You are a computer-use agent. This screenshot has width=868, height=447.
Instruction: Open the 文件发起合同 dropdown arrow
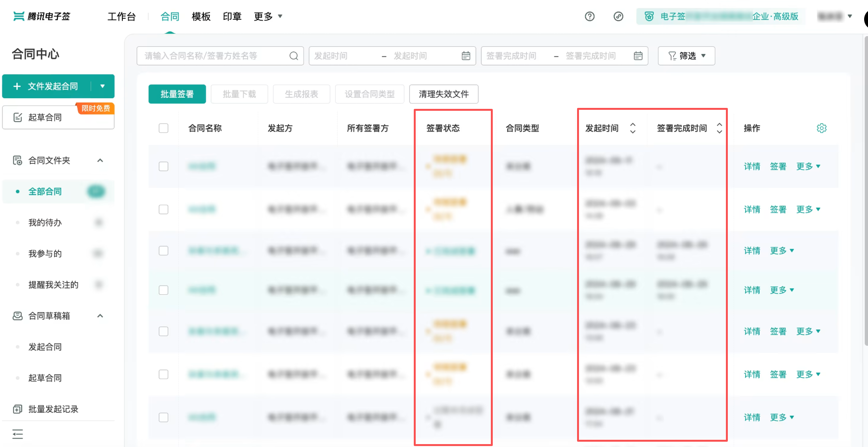(x=103, y=86)
